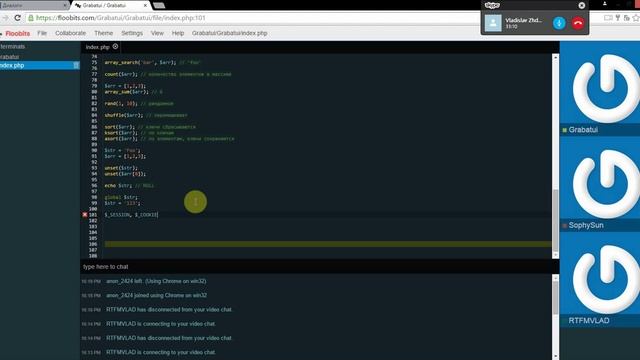Click the anon_2424 left chat message
This screenshot has width=640, height=360.
click(156, 281)
